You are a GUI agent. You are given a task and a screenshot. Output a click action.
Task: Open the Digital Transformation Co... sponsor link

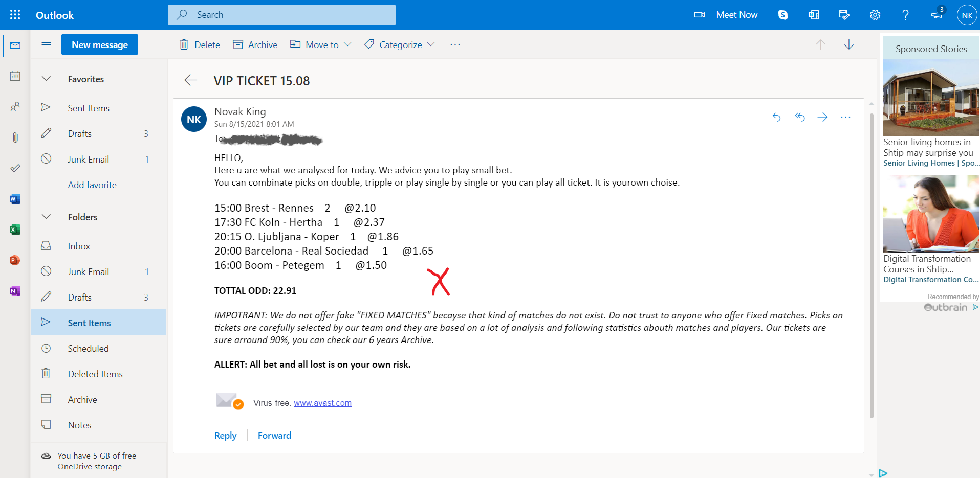coord(931,280)
